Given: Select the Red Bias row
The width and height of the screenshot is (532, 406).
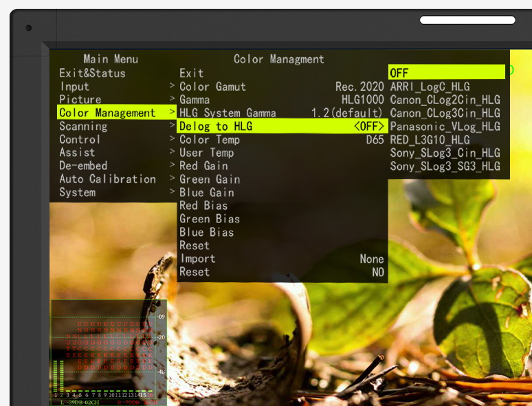Looking at the screenshot, I should pyautogui.click(x=282, y=206).
